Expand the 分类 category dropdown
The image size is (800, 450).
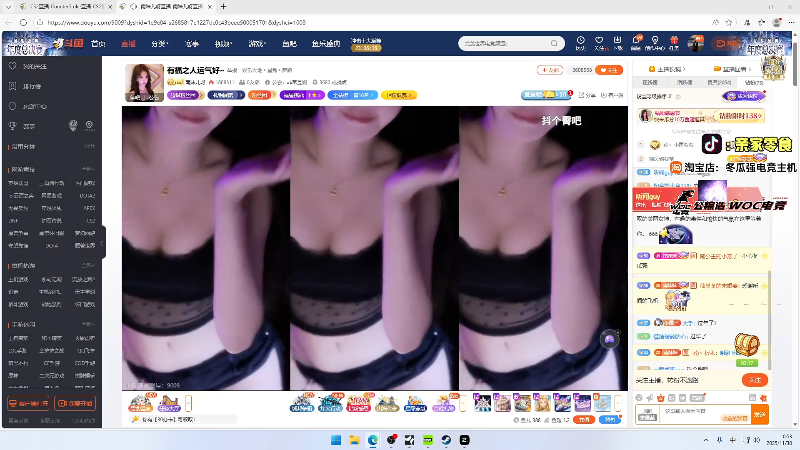click(x=160, y=44)
